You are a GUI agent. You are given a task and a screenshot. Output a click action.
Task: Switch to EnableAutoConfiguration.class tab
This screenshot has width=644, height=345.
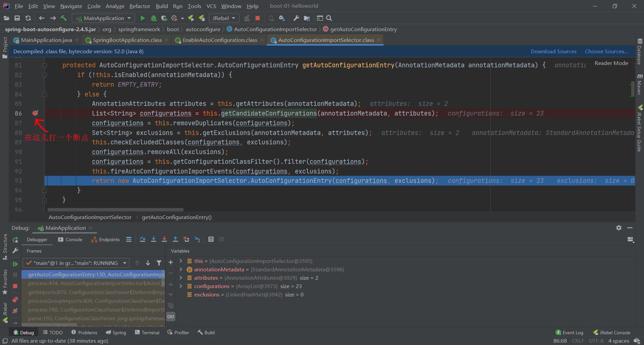point(220,40)
